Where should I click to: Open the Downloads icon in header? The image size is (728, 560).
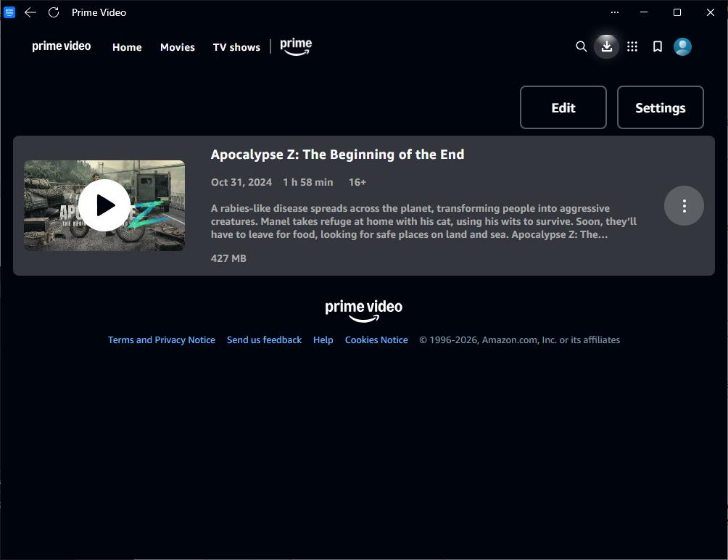[x=606, y=46]
